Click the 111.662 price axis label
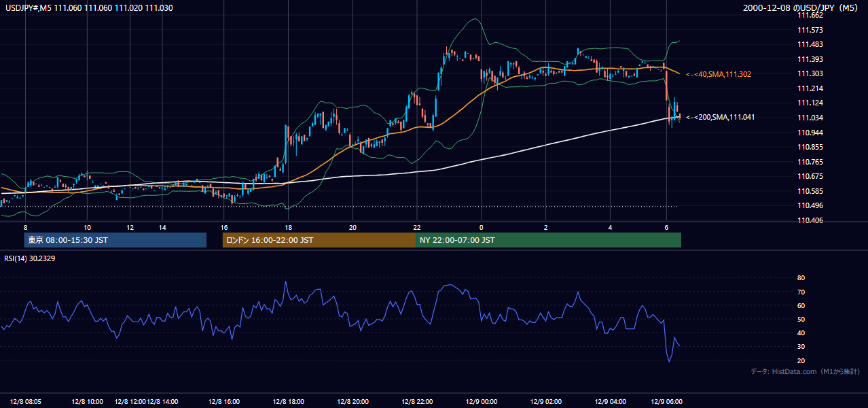Viewport: 868px width, 408px height. (x=810, y=15)
